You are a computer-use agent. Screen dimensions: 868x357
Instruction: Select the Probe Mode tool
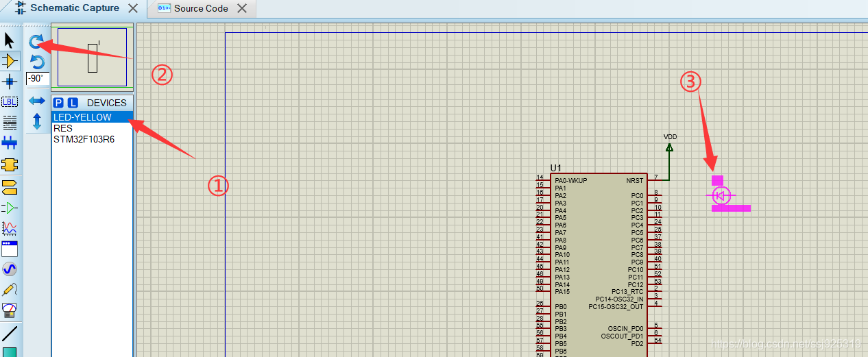click(10, 290)
